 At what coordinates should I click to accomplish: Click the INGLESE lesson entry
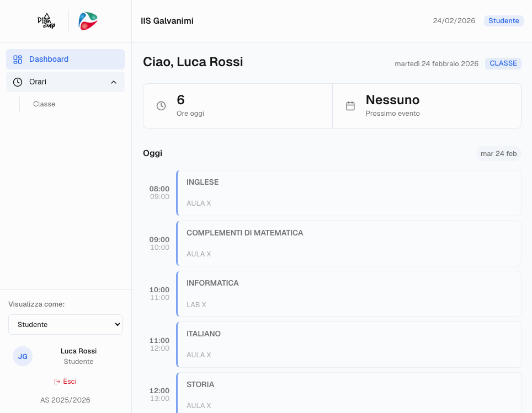click(x=348, y=192)
